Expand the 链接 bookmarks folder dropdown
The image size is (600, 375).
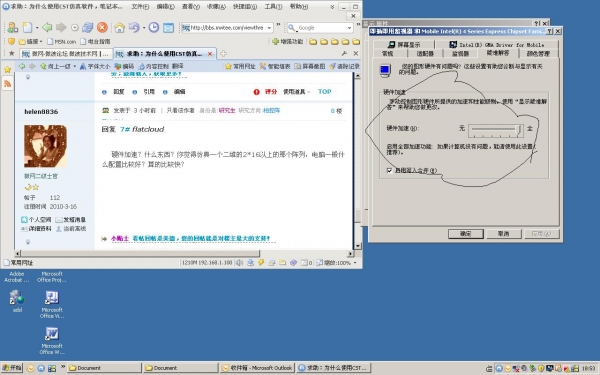pyautogui.click(x=41, y=41)
